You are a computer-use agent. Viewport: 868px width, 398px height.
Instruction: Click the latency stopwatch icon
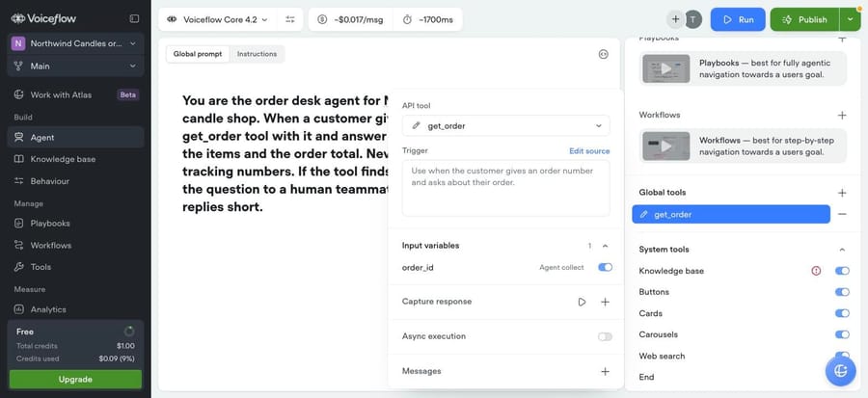coord(407,19)
